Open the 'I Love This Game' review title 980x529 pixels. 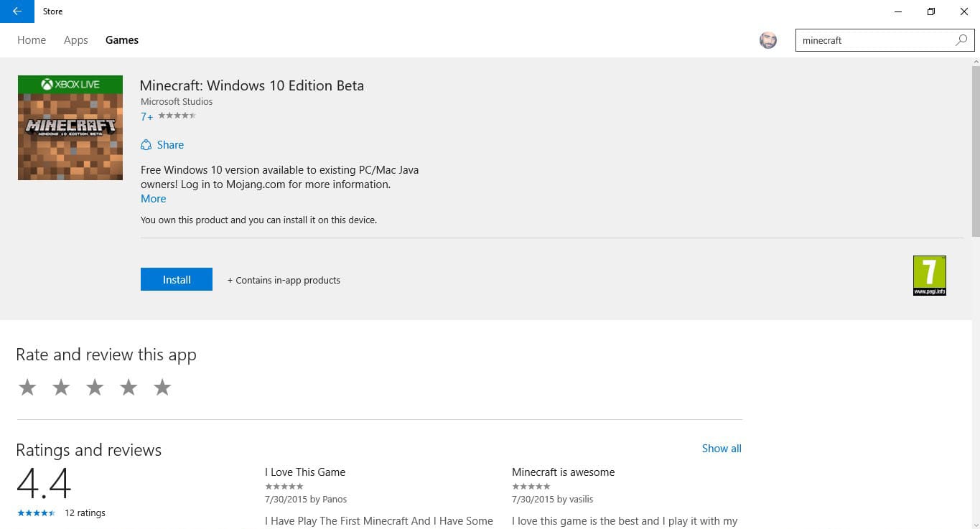coord(305,472)
